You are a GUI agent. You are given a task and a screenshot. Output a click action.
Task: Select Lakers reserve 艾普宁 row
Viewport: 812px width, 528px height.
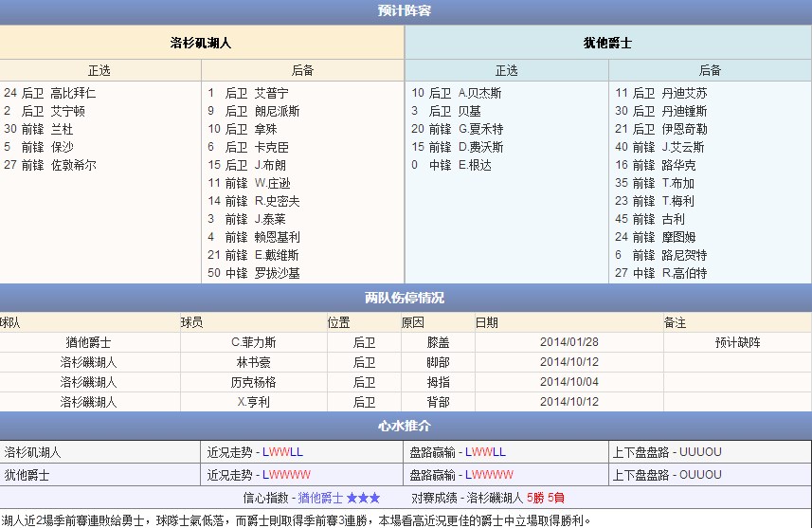pos(248,93)
